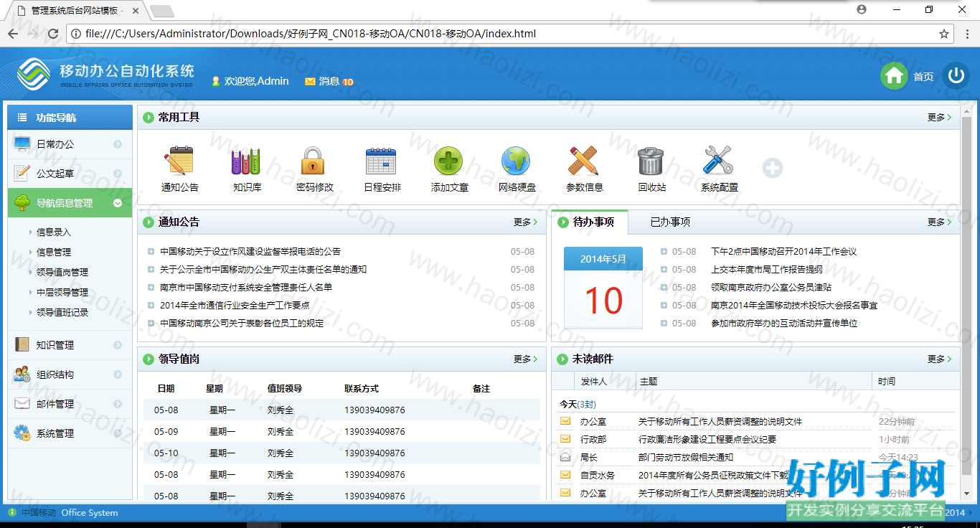Open the 参数信息 pencil and ruler icon
980x528 pixels.
583,161
